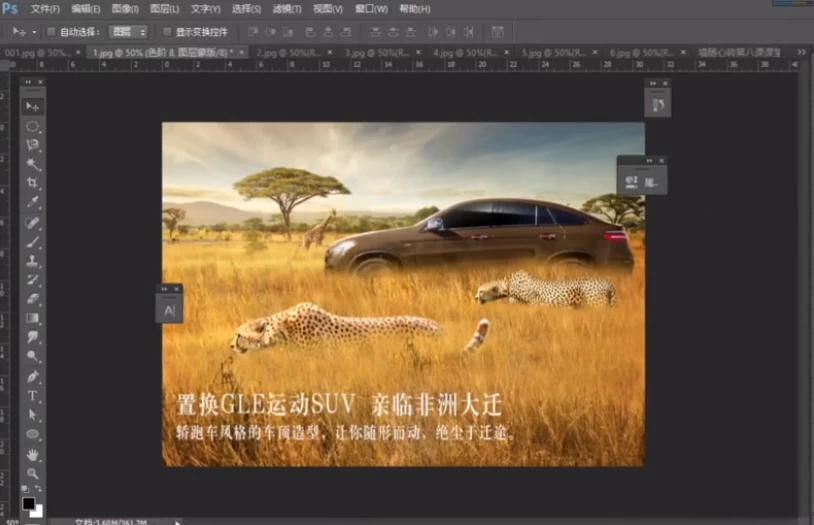814x525 pixels.
Task: Select the Lasso tool
Action: pyautogui.click(x=33, y=145)
